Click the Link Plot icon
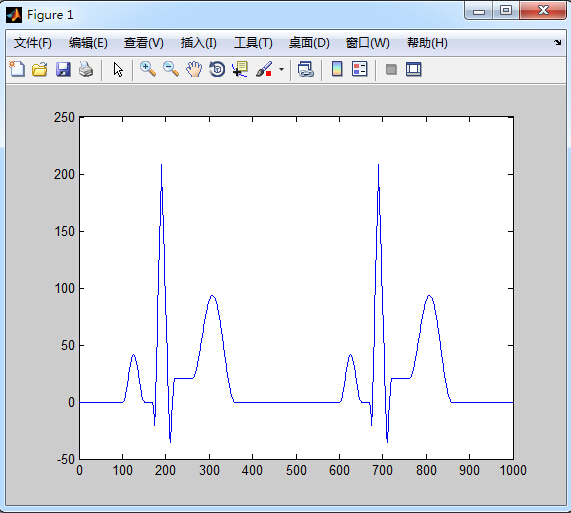The height and width of the screenshot is (513, 571). pos(306,69)
